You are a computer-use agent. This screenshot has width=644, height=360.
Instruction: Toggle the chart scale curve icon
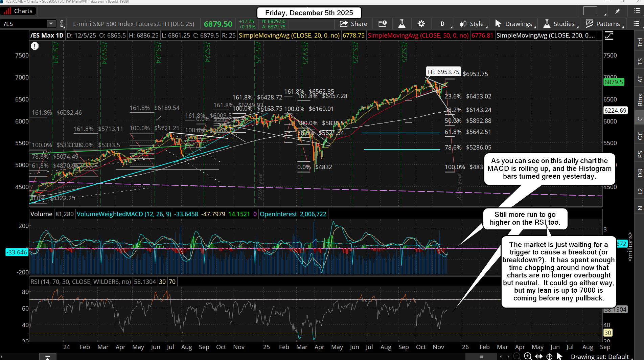pyautogui.click(x=609, y=36)
